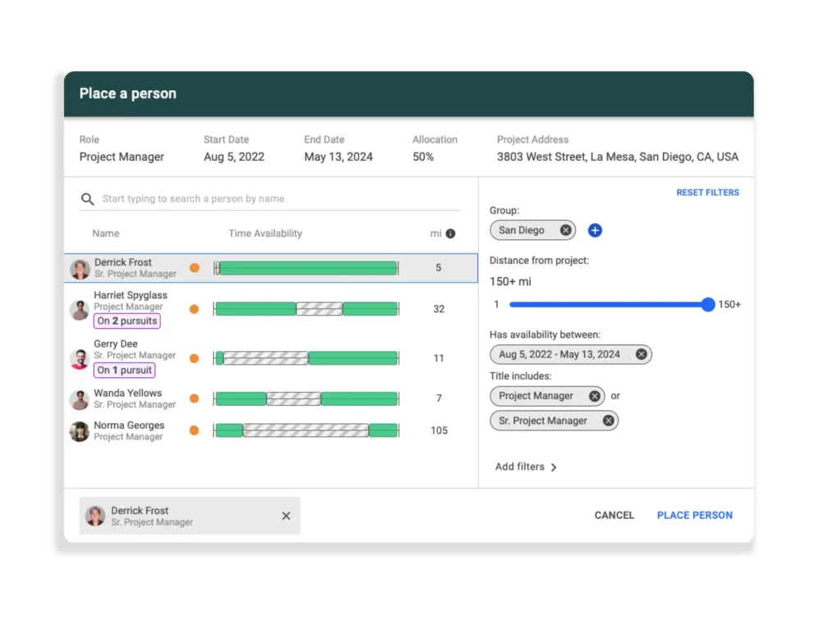Click Derrick Frost's availability bar
The width and height of the screenshot is (840, 628).
click(306, 268)
